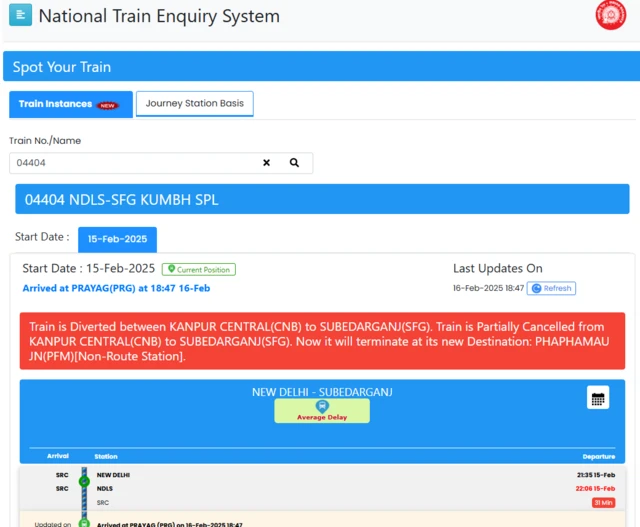Click the red diversion alert message
The width and height of the screenshot is (640, 527).
322,341
